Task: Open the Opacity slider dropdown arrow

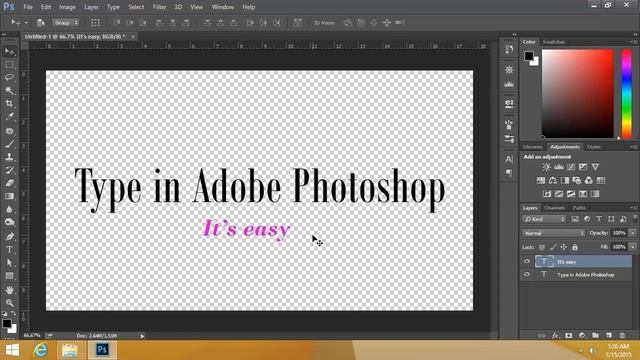Action: tap(633, 233)
